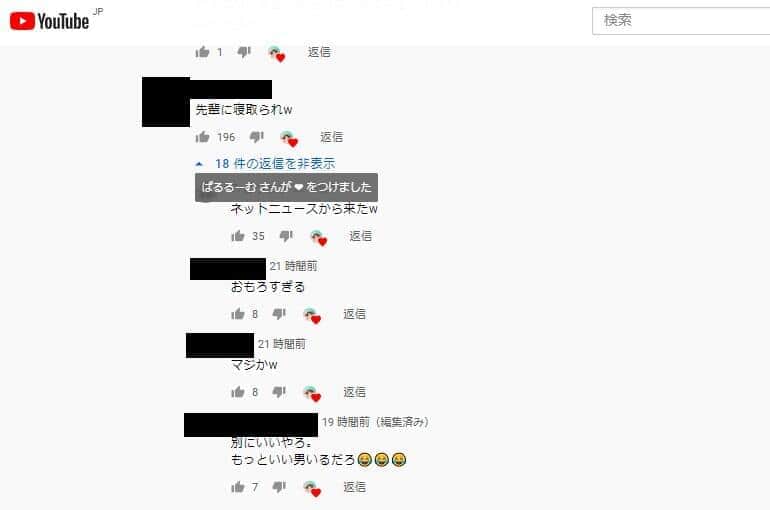Screen dimensions: 770x510
Task: Dislike the おもろすぎる reply
Action: [279, 314]
